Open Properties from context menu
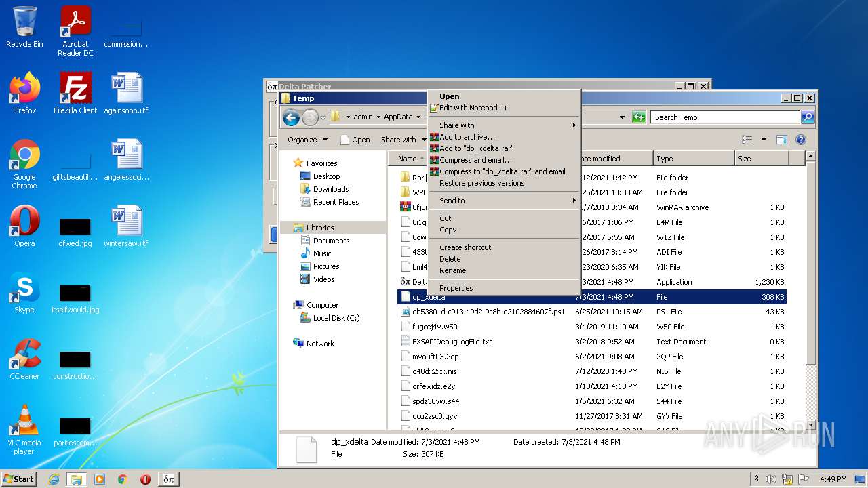 pos(503,288)
